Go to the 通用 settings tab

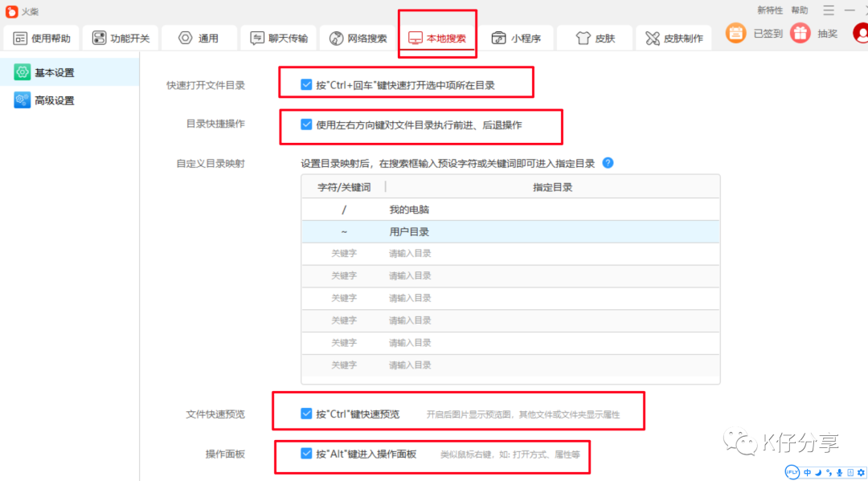[x=199, y=39]
